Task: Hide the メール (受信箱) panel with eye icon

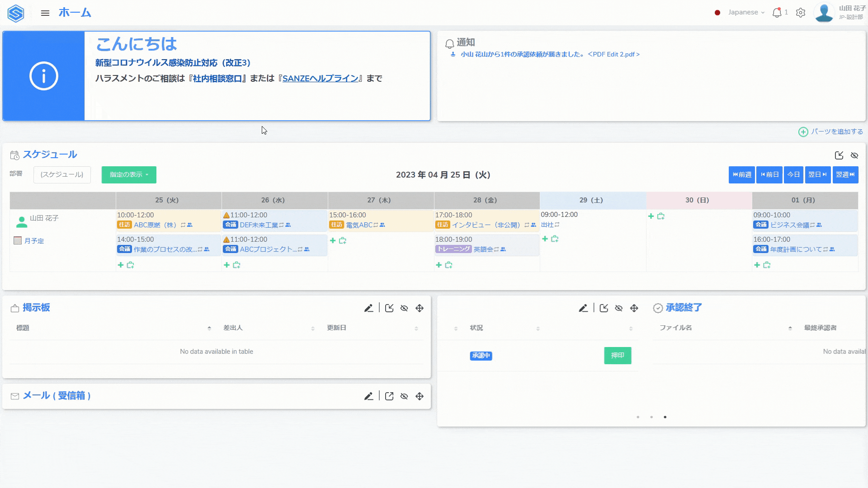Action: coord(404,396)
